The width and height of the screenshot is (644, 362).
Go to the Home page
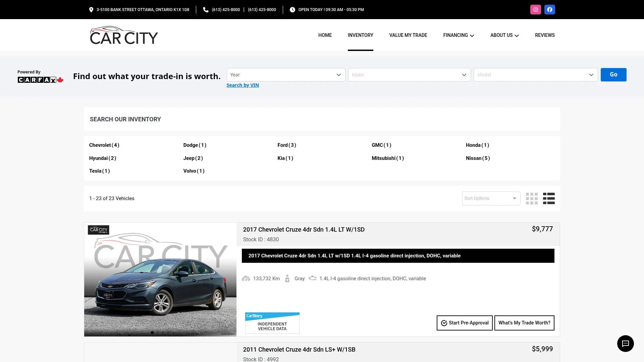pos(325,35)
